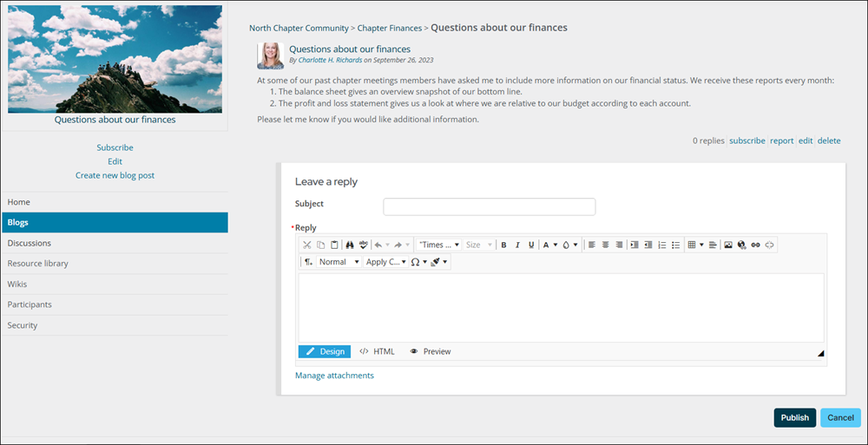Open the Times font name dropdown

click(439, 245)
